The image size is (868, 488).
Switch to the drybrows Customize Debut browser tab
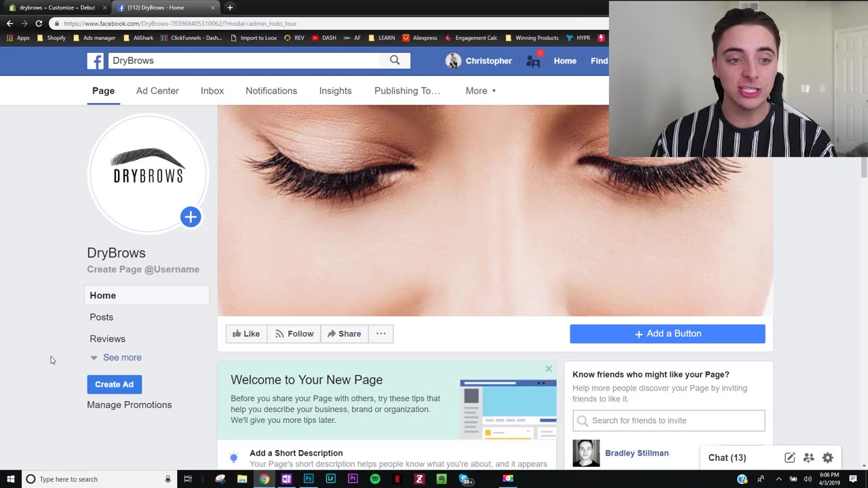click(56, 7)
